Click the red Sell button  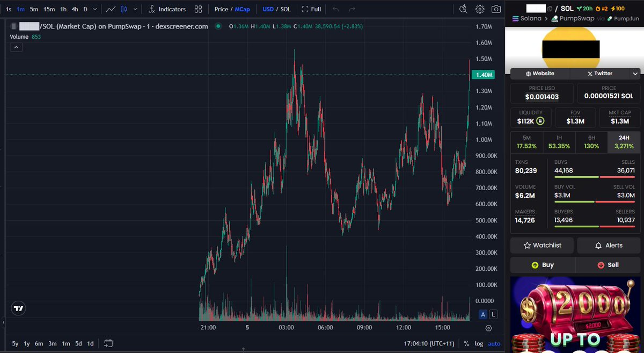coord(608,265)
